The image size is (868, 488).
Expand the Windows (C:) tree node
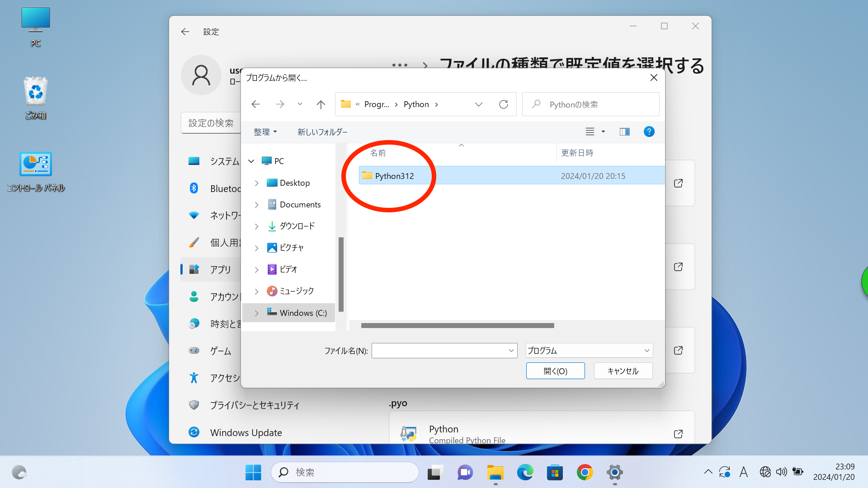[256, 313]
